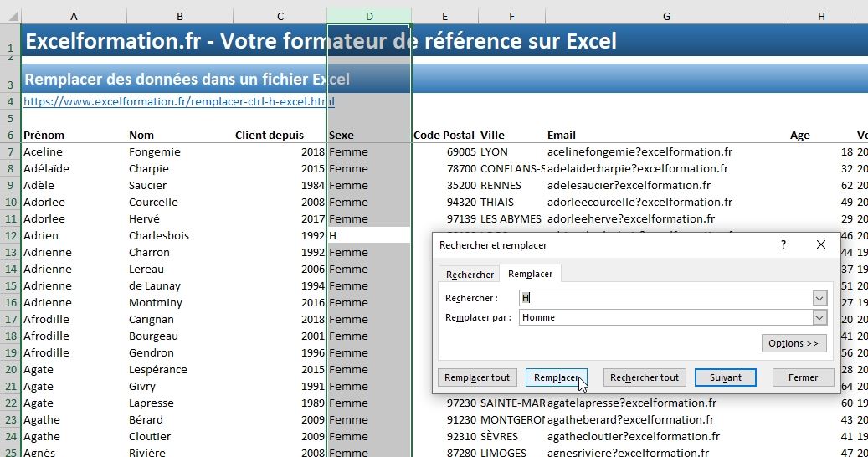868x457 pixels.
Task: Click the Charlesbois cell
Action: coord(180,235)
